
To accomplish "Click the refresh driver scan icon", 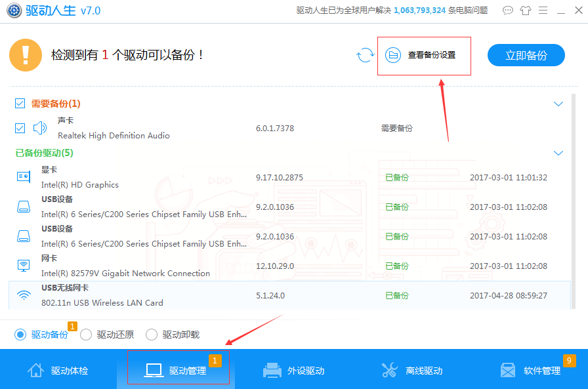I will pos(365,56).
